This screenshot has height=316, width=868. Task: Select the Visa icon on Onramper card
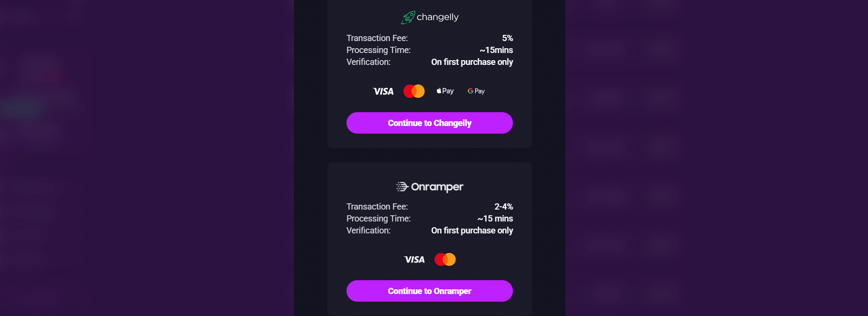[x=414, y=259]
